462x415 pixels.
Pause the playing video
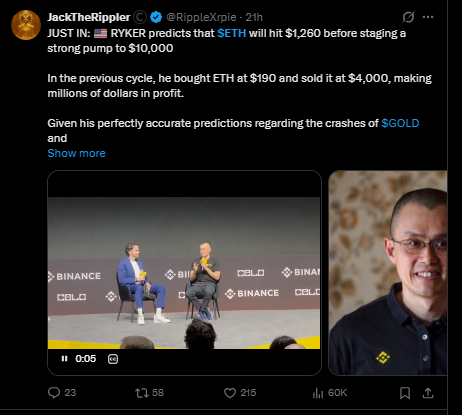64,359
